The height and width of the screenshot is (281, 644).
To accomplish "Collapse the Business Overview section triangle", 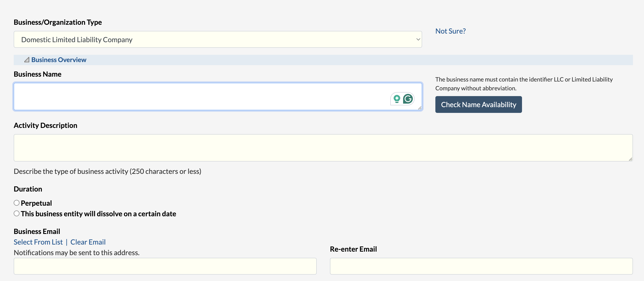I will 27,60.
